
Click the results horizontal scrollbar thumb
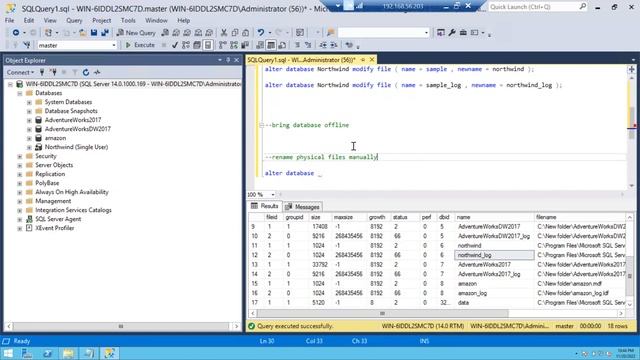[x=382, y=313]
